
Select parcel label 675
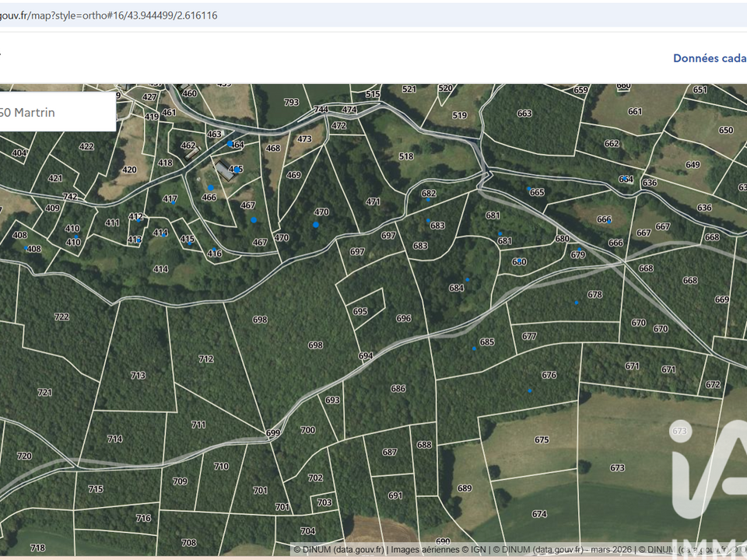pos(542,439)
